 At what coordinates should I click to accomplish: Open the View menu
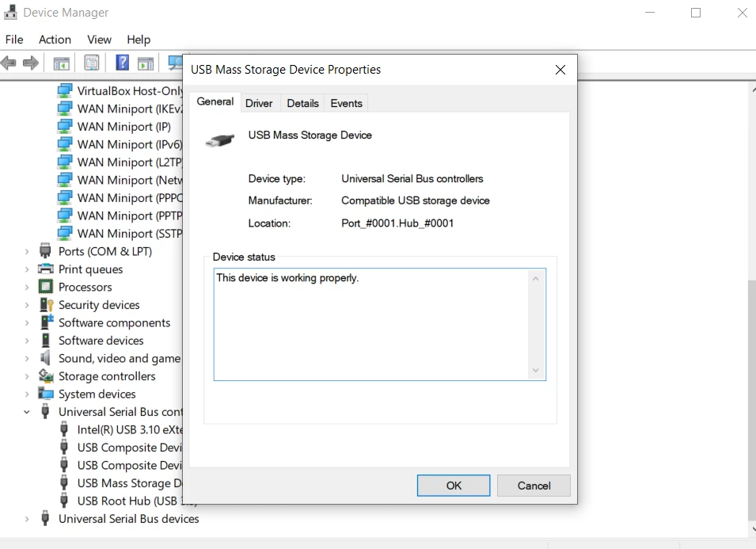click(99, 40)
